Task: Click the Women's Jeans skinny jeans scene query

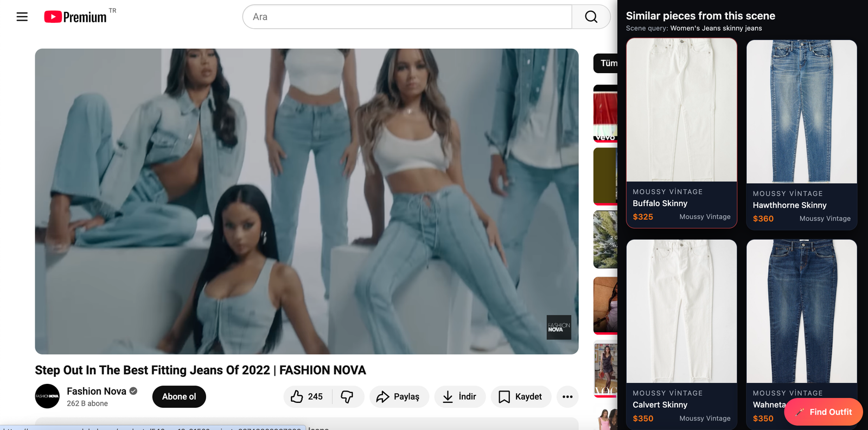Action: pyautogui.click(x=716, y=28)
